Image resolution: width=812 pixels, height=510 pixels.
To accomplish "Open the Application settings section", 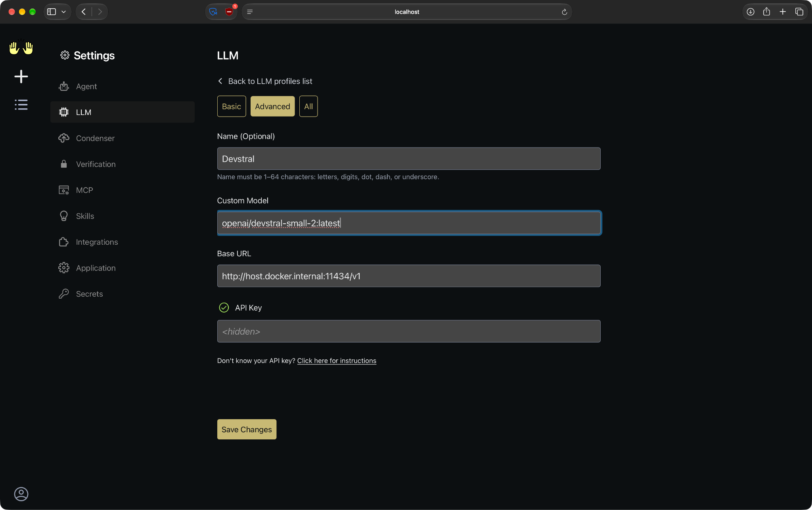I will (x=122, y=268).
